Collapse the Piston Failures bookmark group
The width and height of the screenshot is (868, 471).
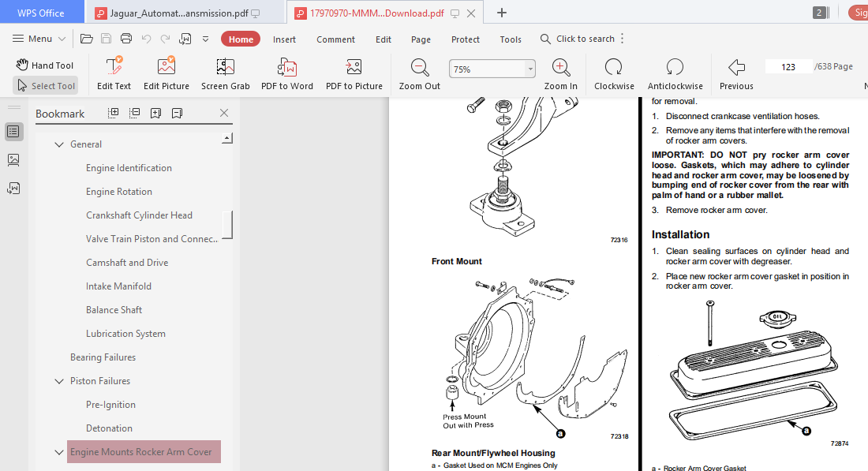[x=58, y=381]
